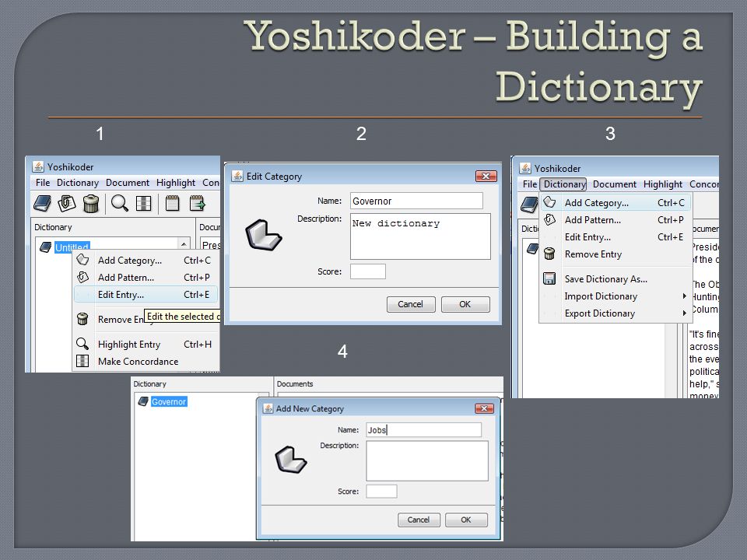Click the Java icon in Edit Category title bar
747x560 pixels.
point(237,177)
